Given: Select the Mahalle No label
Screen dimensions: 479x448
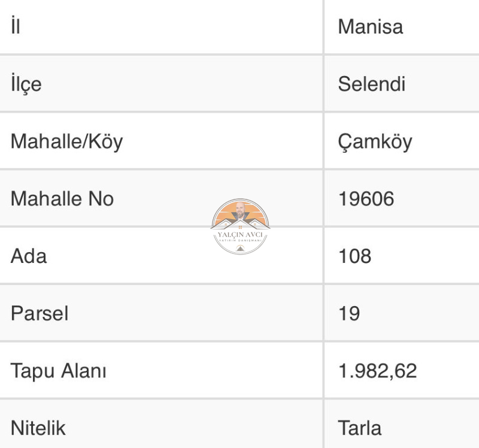Looking at the screenshot, I should point(62,199).
